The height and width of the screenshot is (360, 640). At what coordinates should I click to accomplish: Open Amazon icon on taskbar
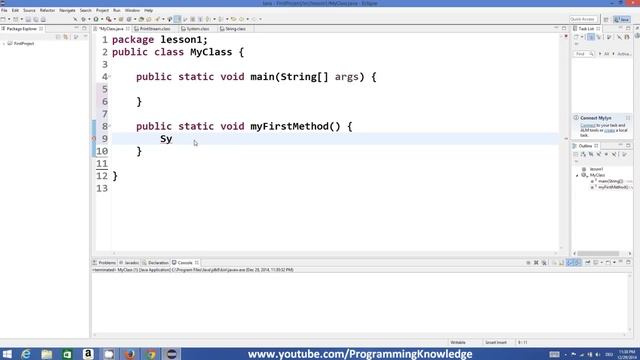[x=88, y=354]
